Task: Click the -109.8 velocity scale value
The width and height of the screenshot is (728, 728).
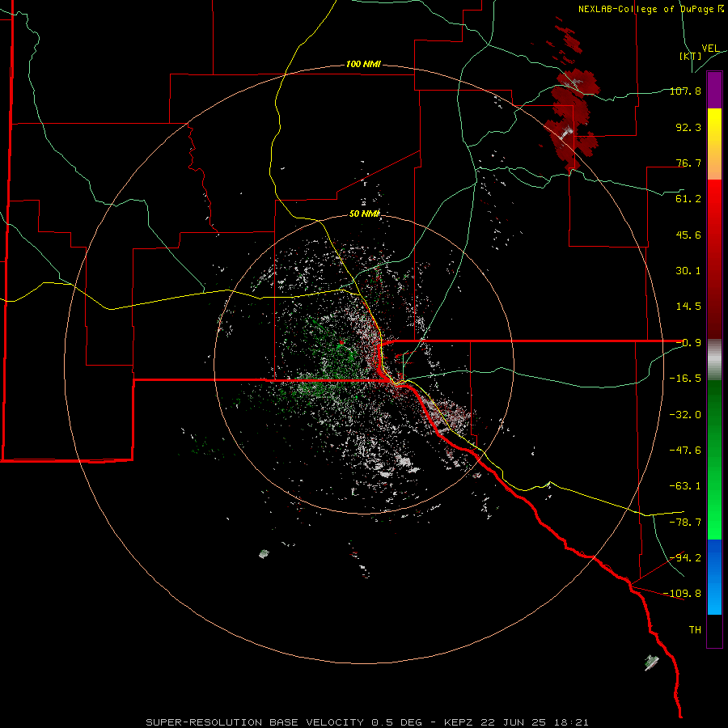Action: tap(683, 594)
